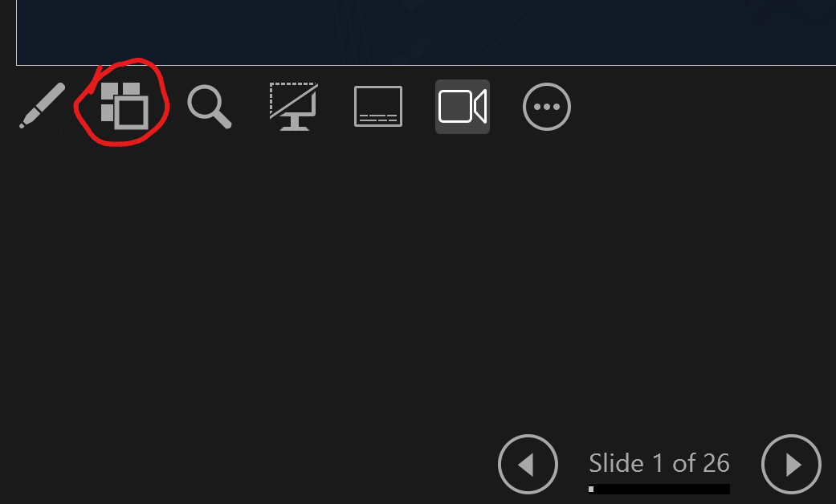836x504 pixels.
Task: Open the circled three-dots more options button
Action: (x=547, y=107)
